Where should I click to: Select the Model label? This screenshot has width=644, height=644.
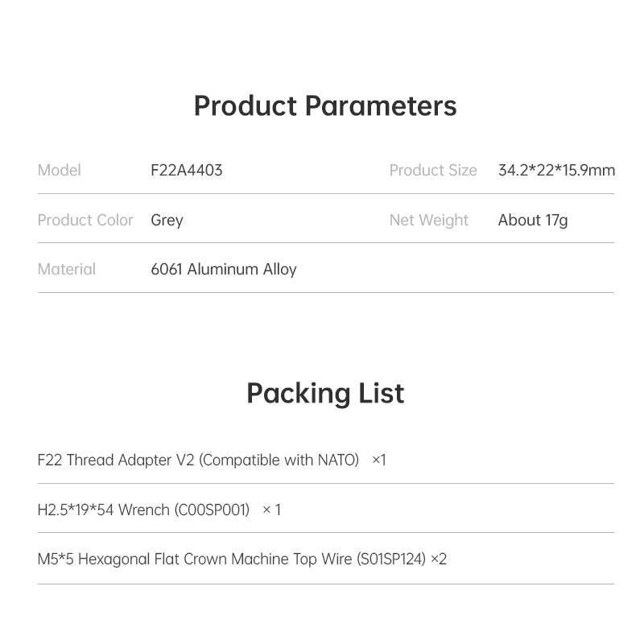tap(60, 171)
